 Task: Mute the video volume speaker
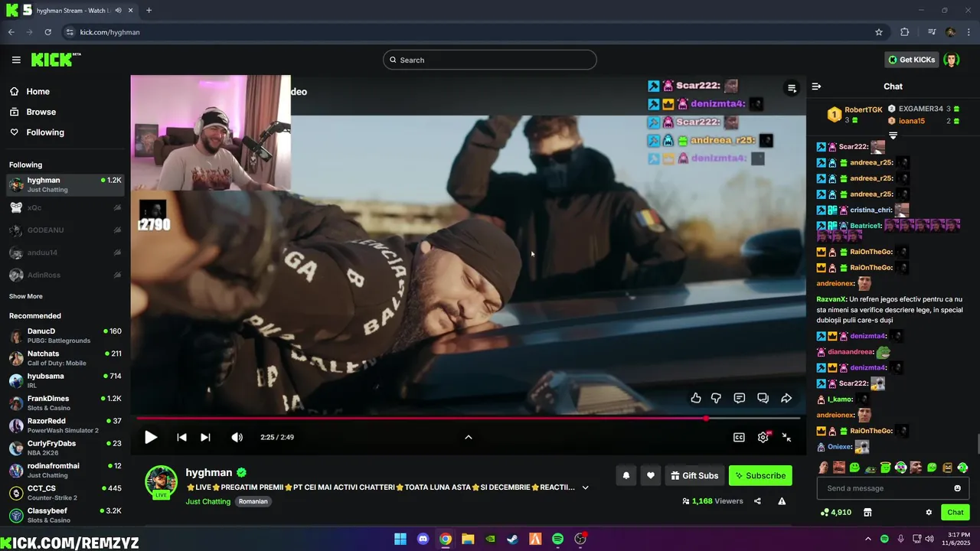237,437
